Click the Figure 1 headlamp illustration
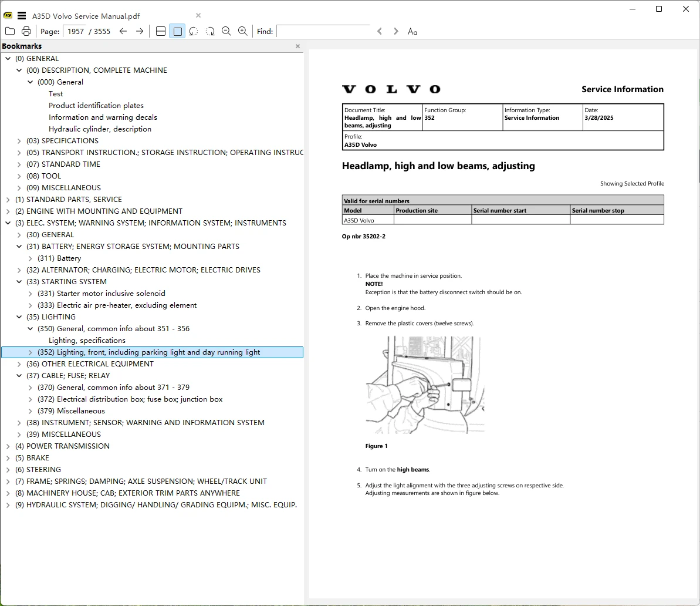The height and width of the screenshot is (606, 700). [425, 385]
